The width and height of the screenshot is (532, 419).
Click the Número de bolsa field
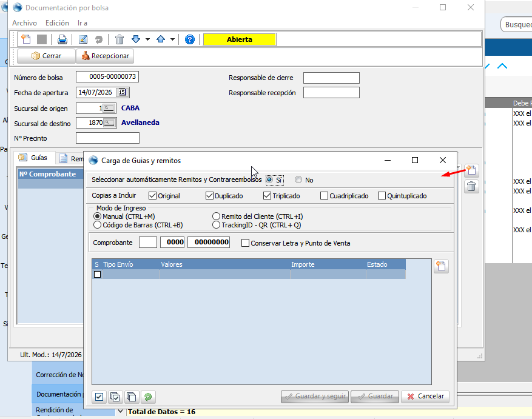[x=107, y=76]
